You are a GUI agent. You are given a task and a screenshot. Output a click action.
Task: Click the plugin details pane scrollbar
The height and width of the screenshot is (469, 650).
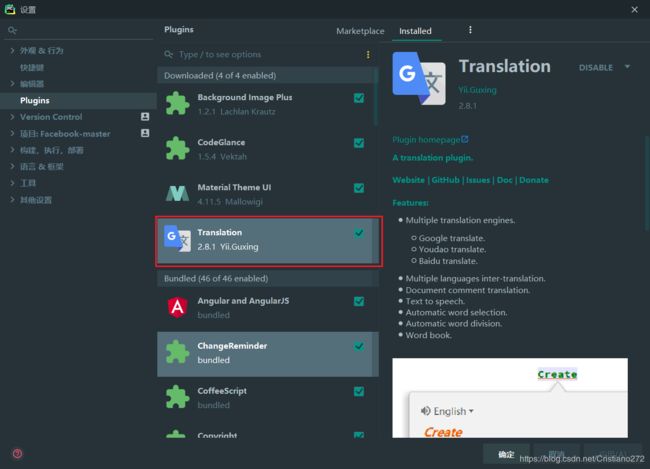[647, 182]
